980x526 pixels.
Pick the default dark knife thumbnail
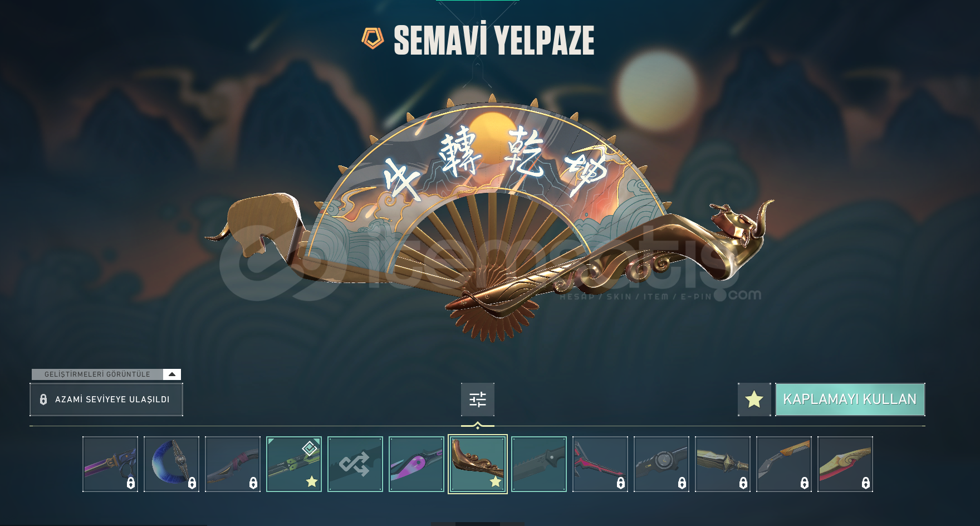(x=539, y=464)
